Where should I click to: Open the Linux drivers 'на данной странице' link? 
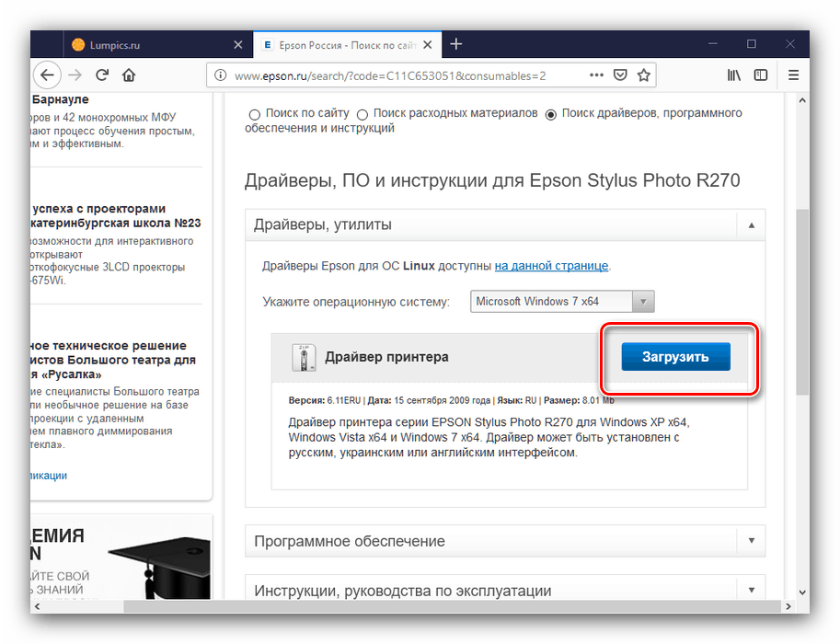pyautogui.click(x=550, y=265)
